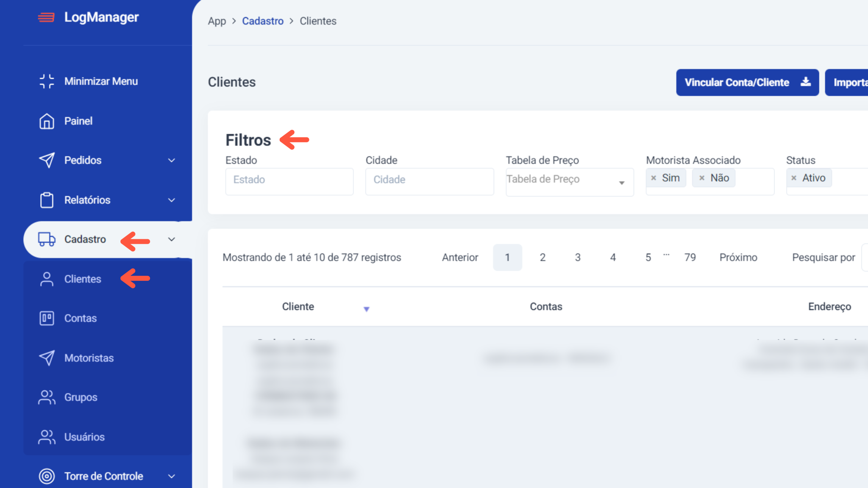Image resolution: width=868 pixels, height=488 pixels.
Task: Click the Cadastro truck icon
Action: tap(47, 239)
